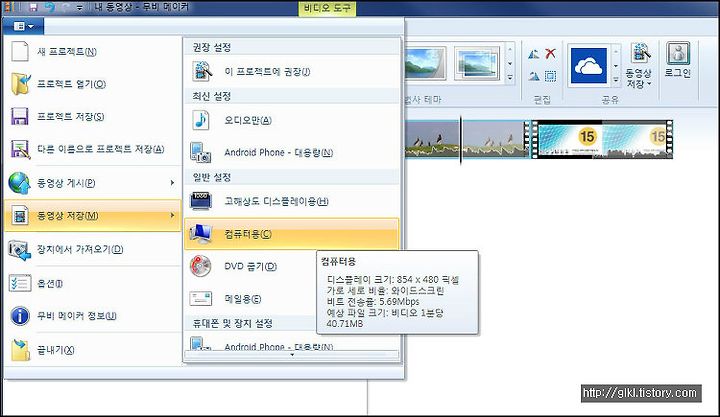Open the application file menu button
The width and height of the screenshot is (720, 417).
[23, 26]
